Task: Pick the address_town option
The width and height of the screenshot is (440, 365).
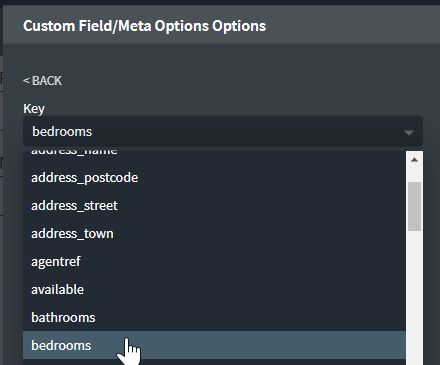Action: [214, 234]
